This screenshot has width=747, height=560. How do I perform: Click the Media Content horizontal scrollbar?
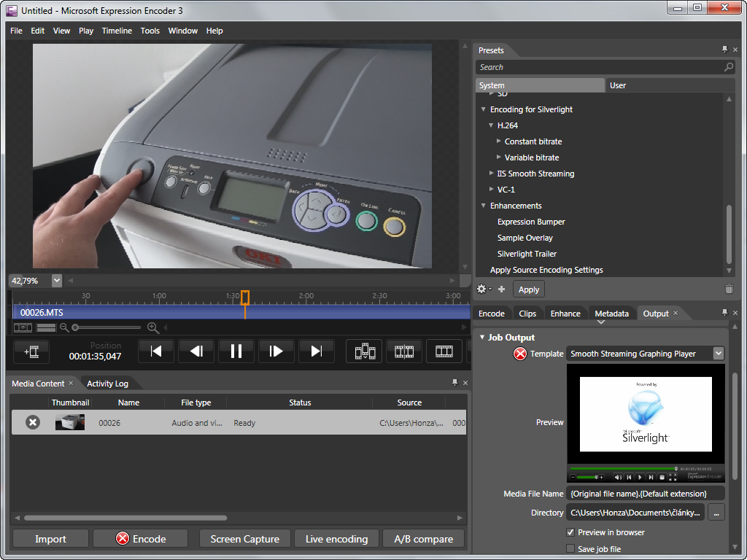tap(125, 518)
